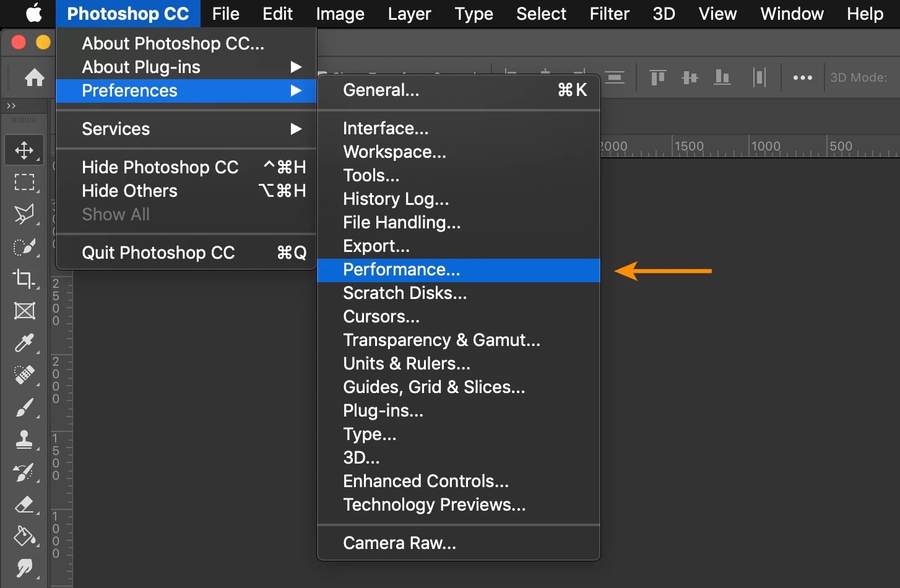Open General... preferences
This screenshot has height=588, width=900.
[x=459, y=90]
